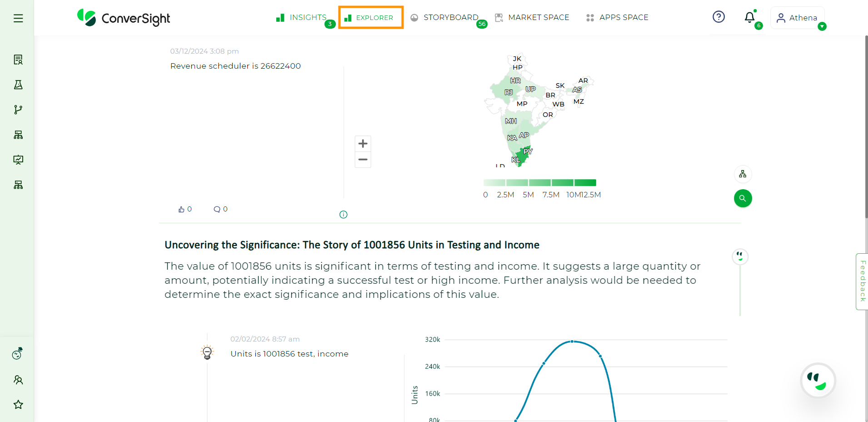Toggle comments on the Revenue scheduler insight

pos(217,209)
